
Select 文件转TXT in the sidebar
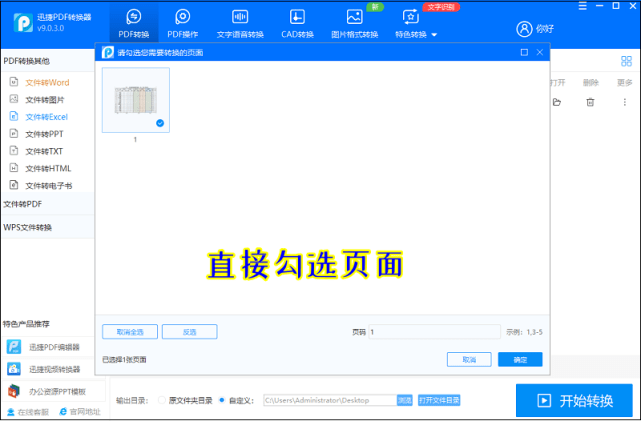click(44, 151)
